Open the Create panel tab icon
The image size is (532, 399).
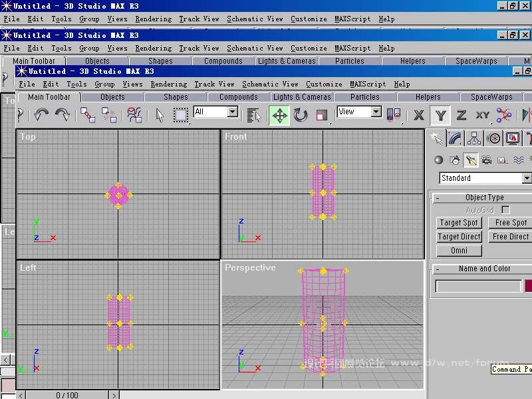pyautogui.click(x=436, y=138)
